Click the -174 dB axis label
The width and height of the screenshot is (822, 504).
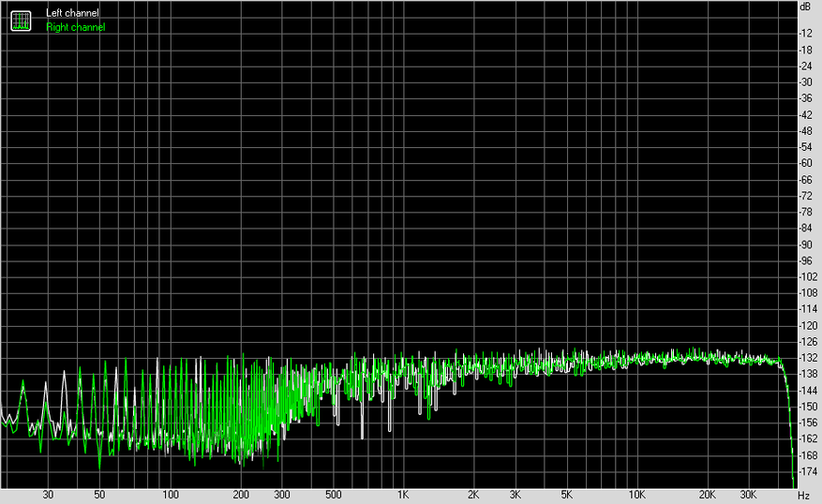[x=808, y=471]
